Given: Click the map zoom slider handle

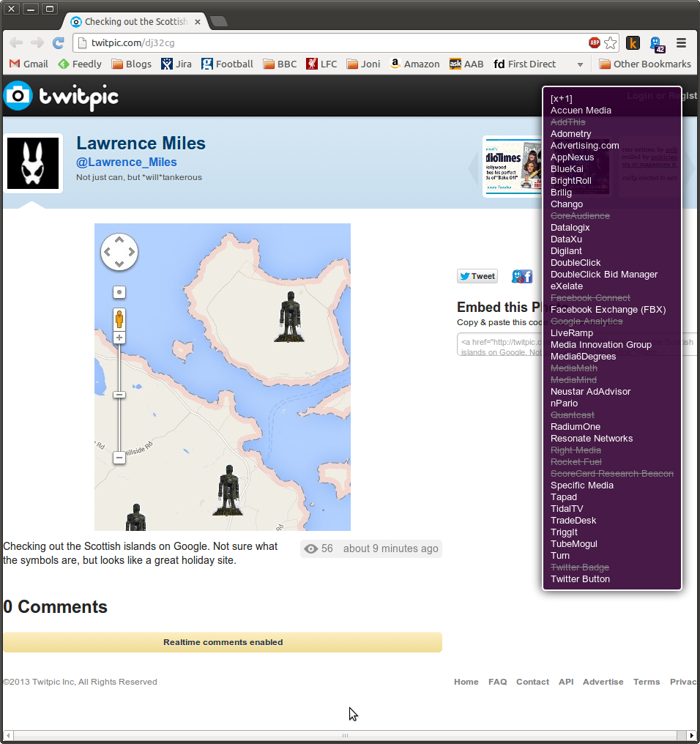Looking at the screenshot, I should tap(119, 395).
